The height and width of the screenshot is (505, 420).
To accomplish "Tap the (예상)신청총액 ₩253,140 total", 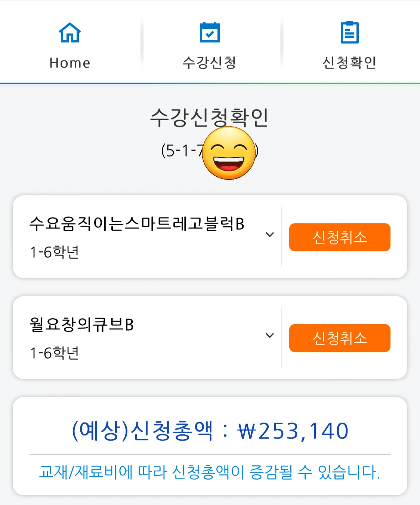I will [210, 431].
